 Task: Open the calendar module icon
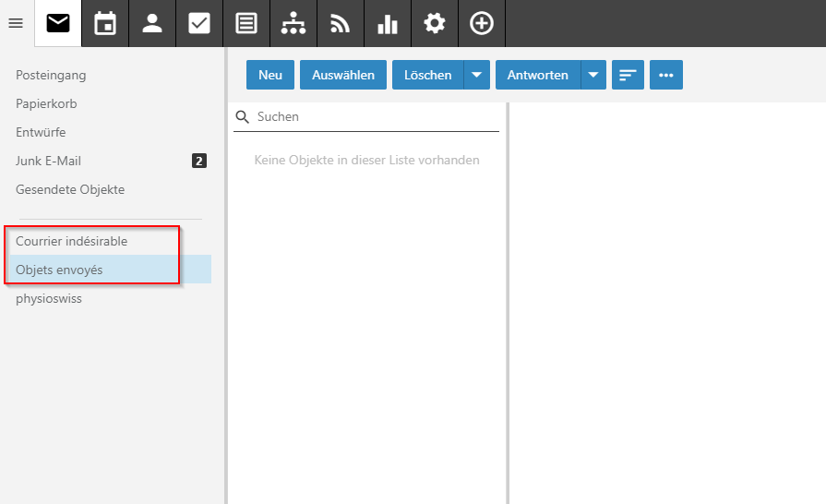[x=105, y=24]
